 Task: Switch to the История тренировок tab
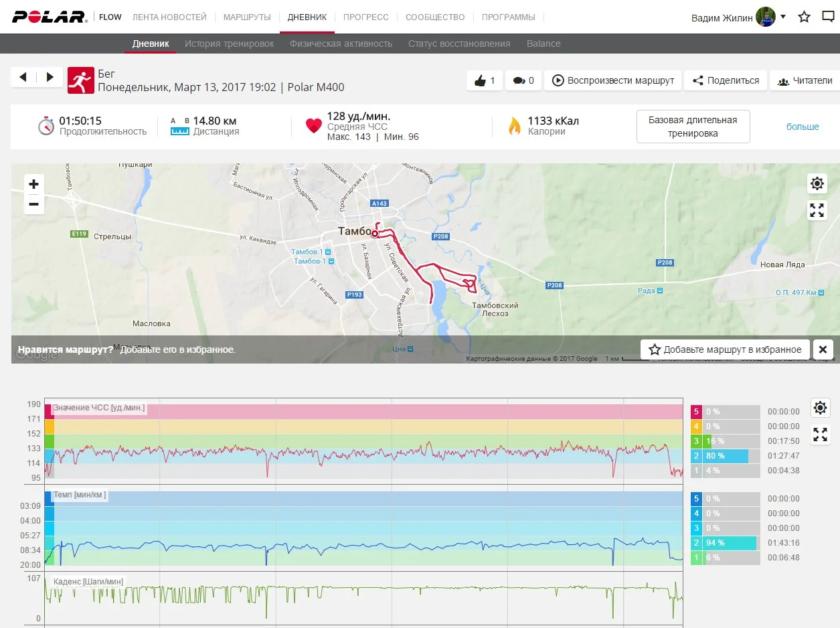tap(230, 44)
